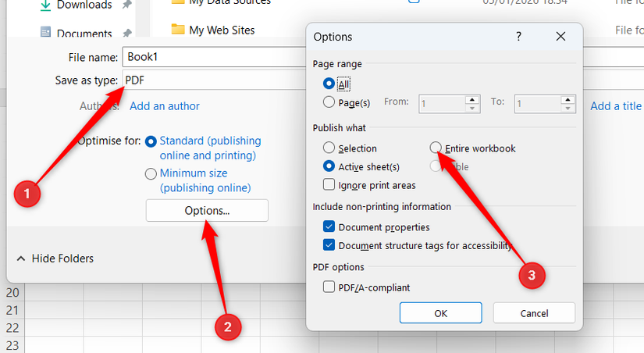Viewport: 644px width, 353px height.
Task: Increase the From page spinner value
Action: click(x=472, y=100)
